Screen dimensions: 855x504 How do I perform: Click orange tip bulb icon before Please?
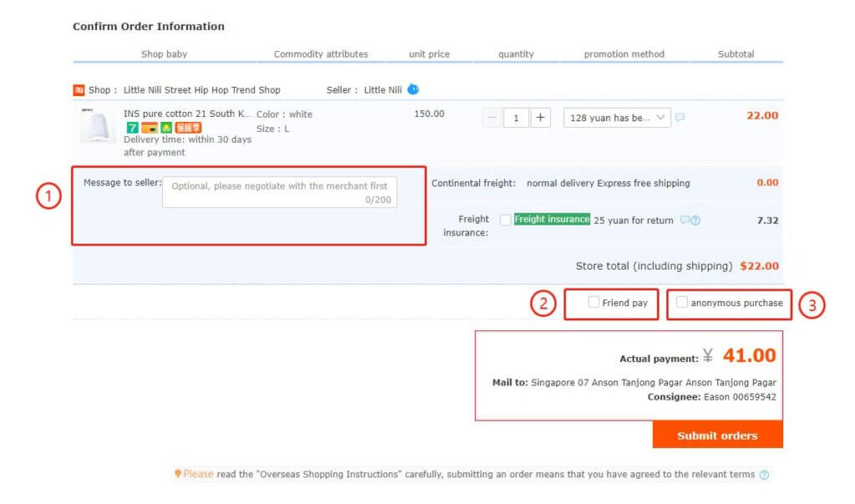(178, 473)
